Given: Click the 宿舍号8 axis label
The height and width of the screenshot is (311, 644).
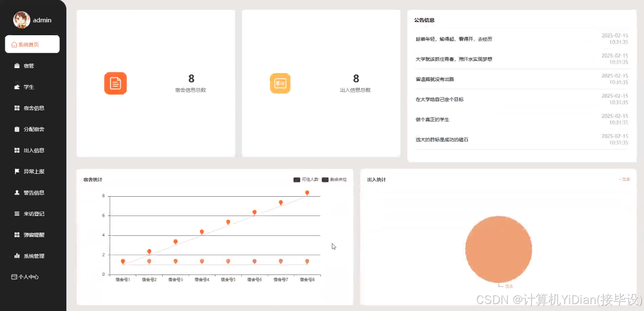Looking at the screenshot, I should click(x=307, y=280).
